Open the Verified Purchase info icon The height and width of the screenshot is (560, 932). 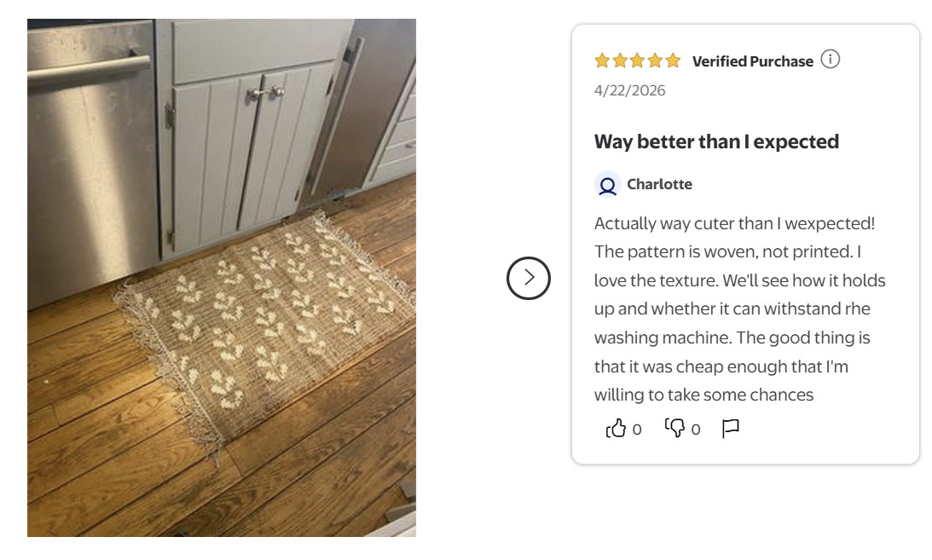pyautogui.click(x=831, y=60)
